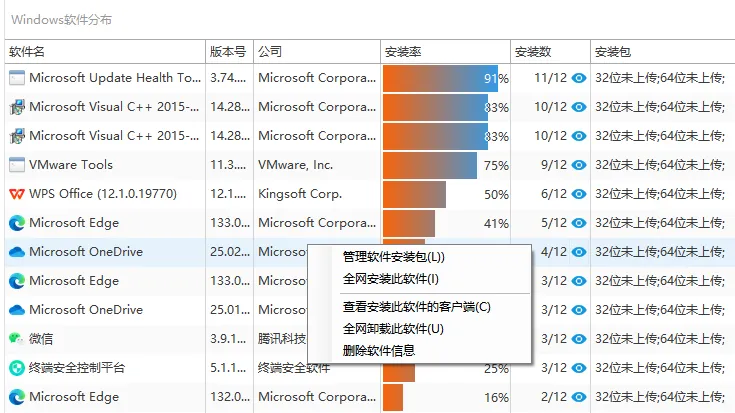Click the eye icon beside 6/12

[x=579, y=194]
